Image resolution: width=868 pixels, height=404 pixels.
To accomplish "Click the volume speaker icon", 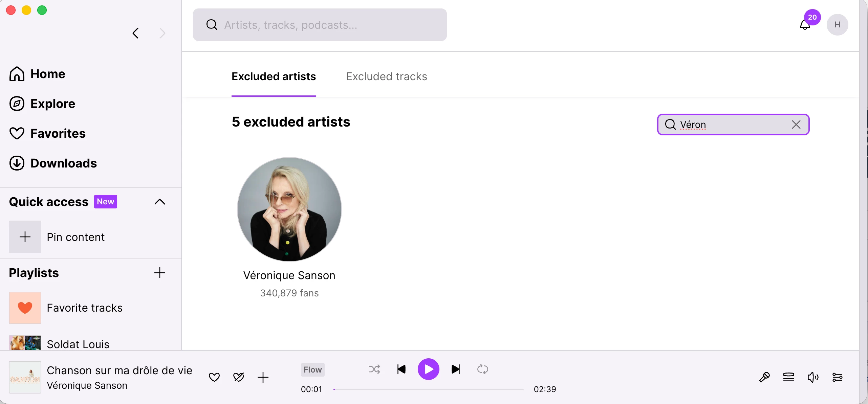I will click(812, 377).
